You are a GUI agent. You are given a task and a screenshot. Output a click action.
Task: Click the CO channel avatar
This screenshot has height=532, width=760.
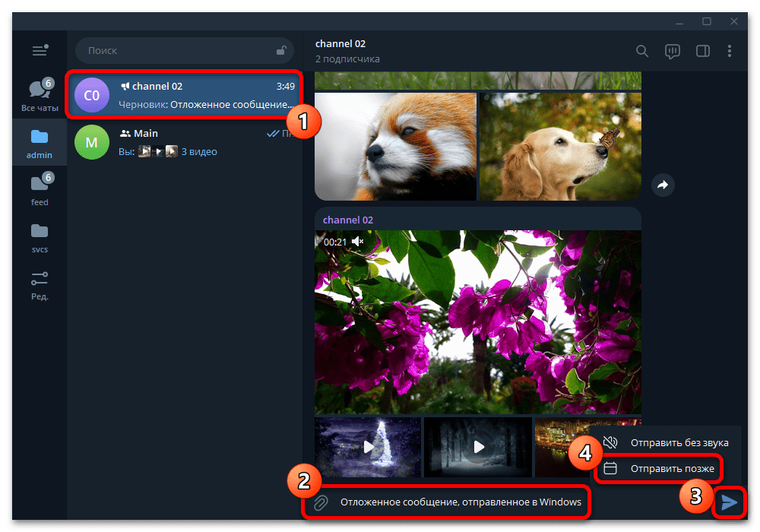pos(92,95)
